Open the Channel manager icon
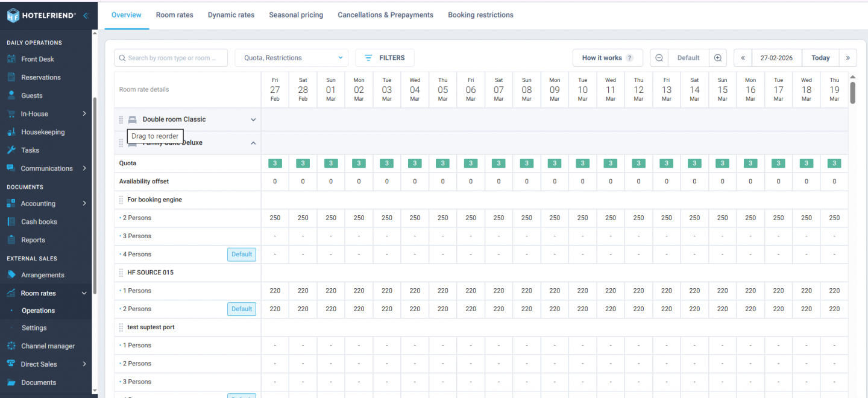 (12, 346)
